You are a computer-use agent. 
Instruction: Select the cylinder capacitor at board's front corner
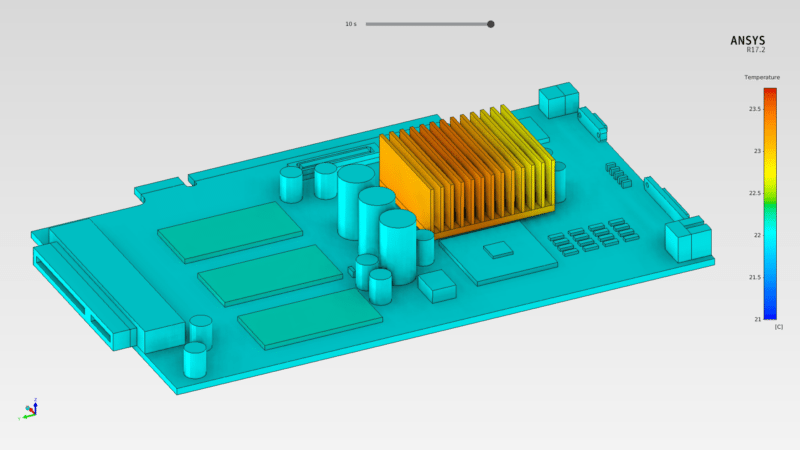coord(194,360)
